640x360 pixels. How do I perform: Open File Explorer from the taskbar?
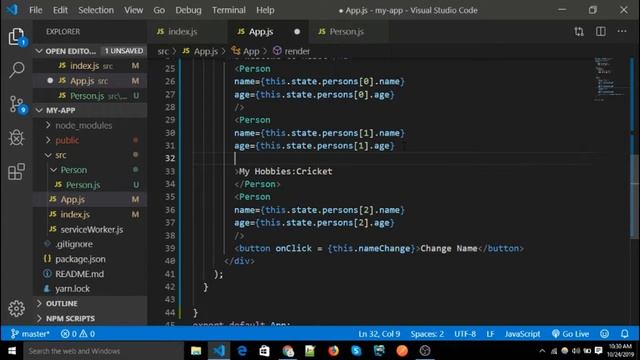point(196,351)
